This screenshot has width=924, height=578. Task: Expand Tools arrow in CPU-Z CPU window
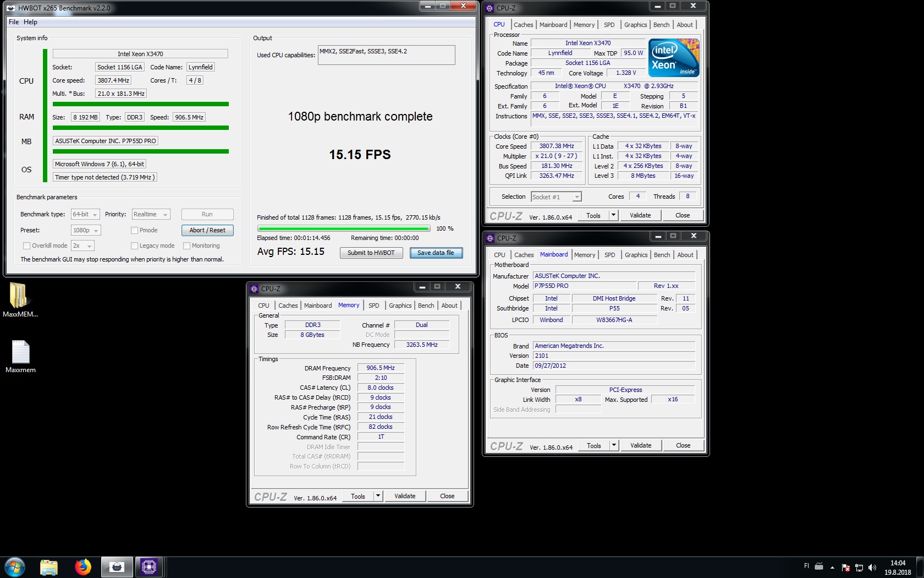(614, 215)
